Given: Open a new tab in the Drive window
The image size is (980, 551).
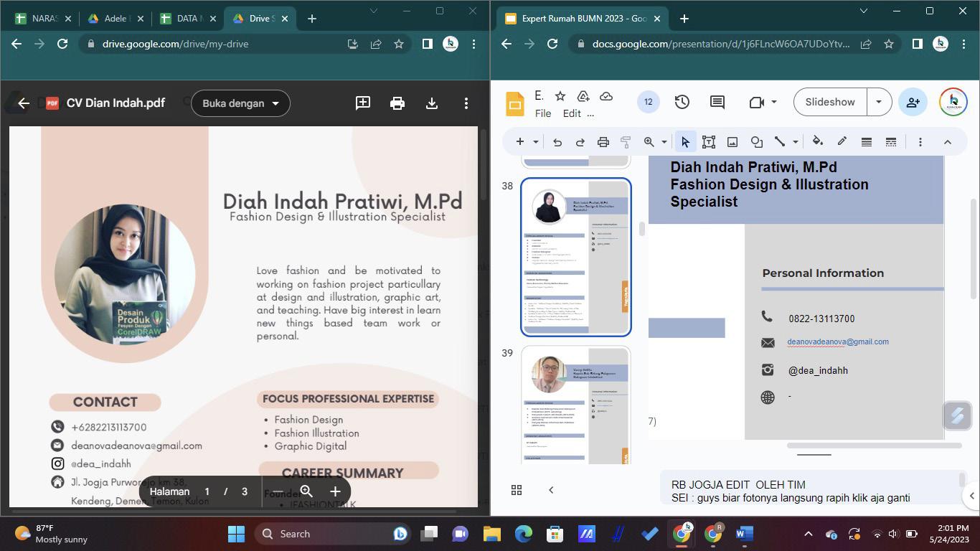Looking at the screenshot, I should pos(311,19).
